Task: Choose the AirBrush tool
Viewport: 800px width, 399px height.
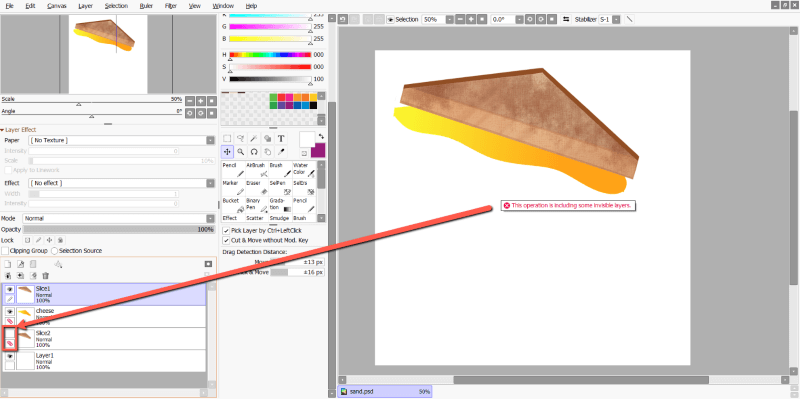Action: (257, 169)
